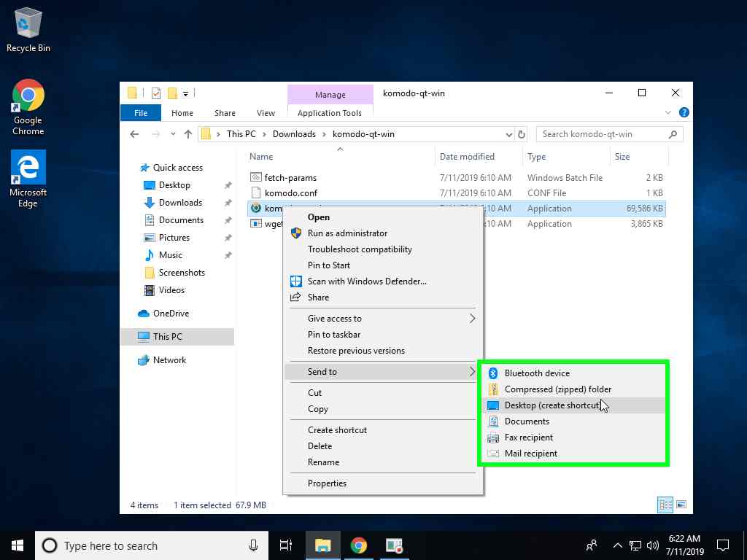Viewport: 747px width, 560px height.
Task: Select Open in the context menu
Action: (383, 217)
